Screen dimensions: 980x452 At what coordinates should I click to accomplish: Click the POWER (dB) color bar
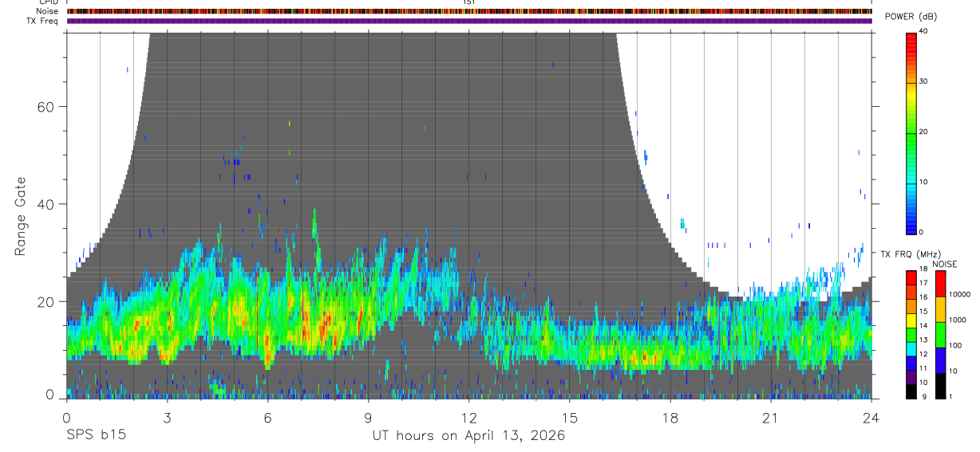point(911,132)
